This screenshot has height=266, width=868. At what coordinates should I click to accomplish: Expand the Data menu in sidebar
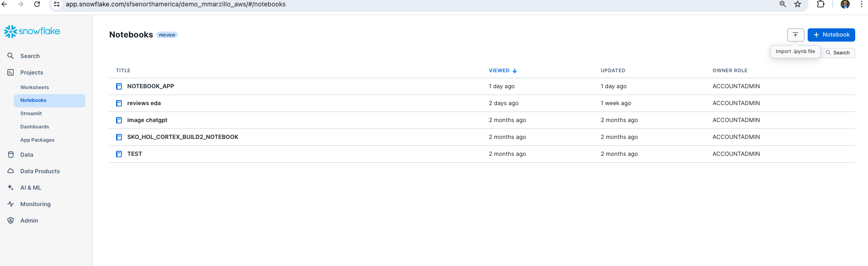coord(27,155)
